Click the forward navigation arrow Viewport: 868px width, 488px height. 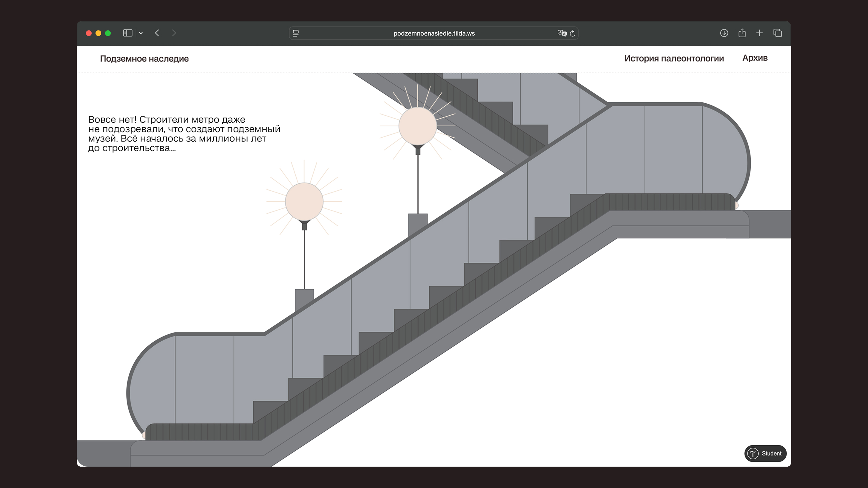click(174, 33)
